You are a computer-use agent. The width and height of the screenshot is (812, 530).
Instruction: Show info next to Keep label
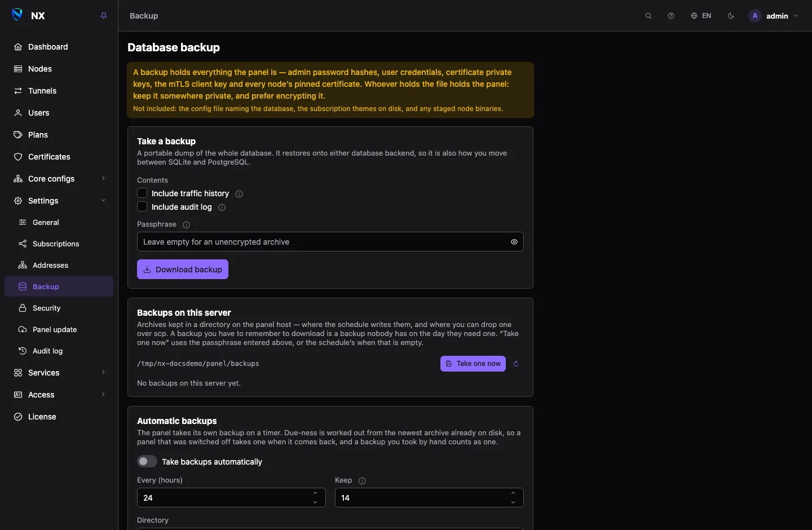pos(362,481)
